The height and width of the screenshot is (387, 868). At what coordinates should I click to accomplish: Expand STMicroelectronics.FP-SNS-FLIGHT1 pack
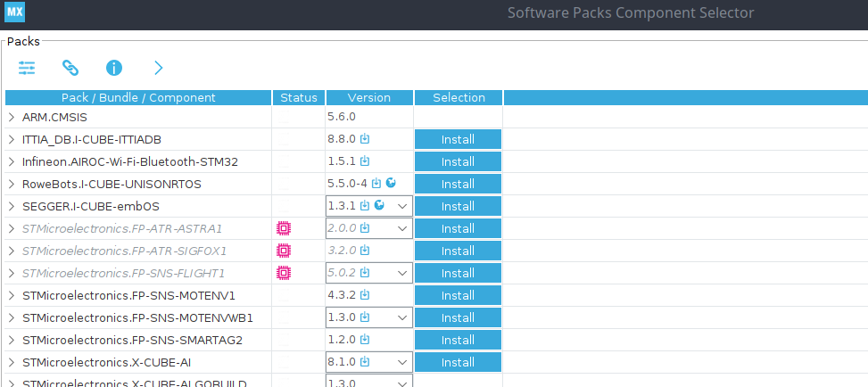click(x=11, y=274)
